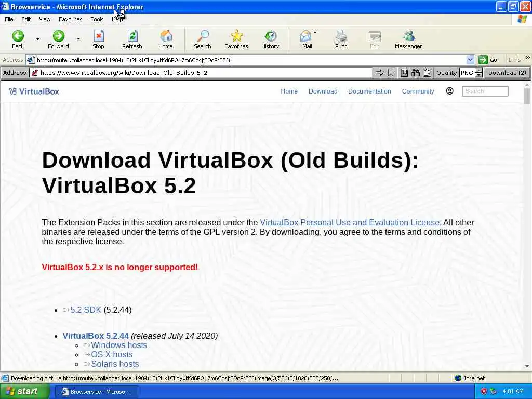
Task: Open the VirtualBox 5.2.44 link
Action: [x=96, y=336]
